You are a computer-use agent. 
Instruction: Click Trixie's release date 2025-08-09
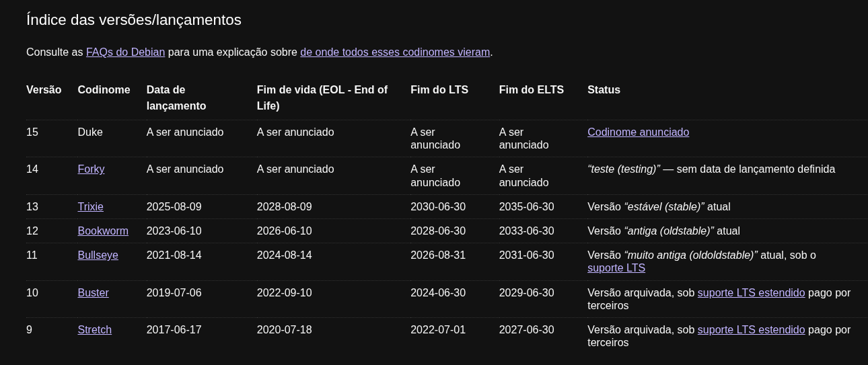[x=174, y=207]
